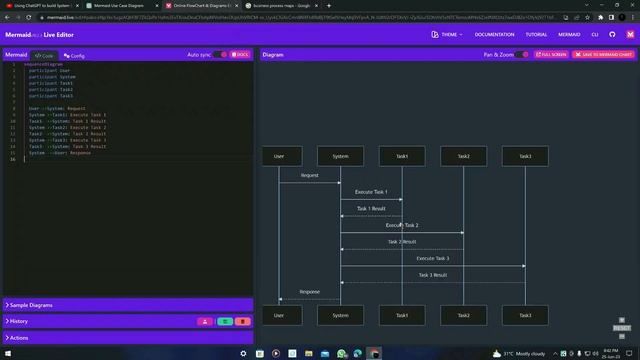Click 'sequenceDiagram' on code line 1
Image resolution: width=640 pixels, height=360 pixels.
(43, 64)
